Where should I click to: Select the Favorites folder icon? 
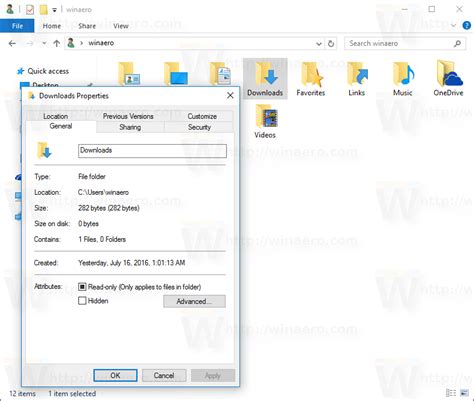(x=311, y=79)
